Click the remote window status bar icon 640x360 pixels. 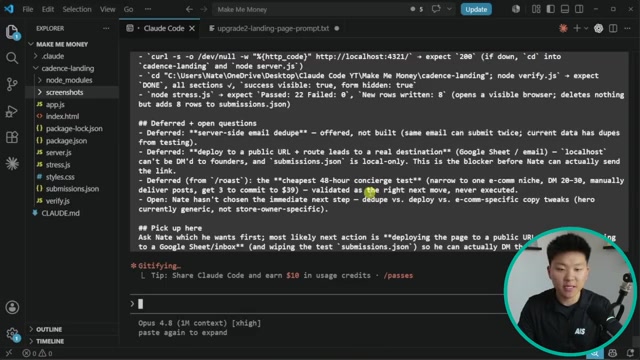9,353
